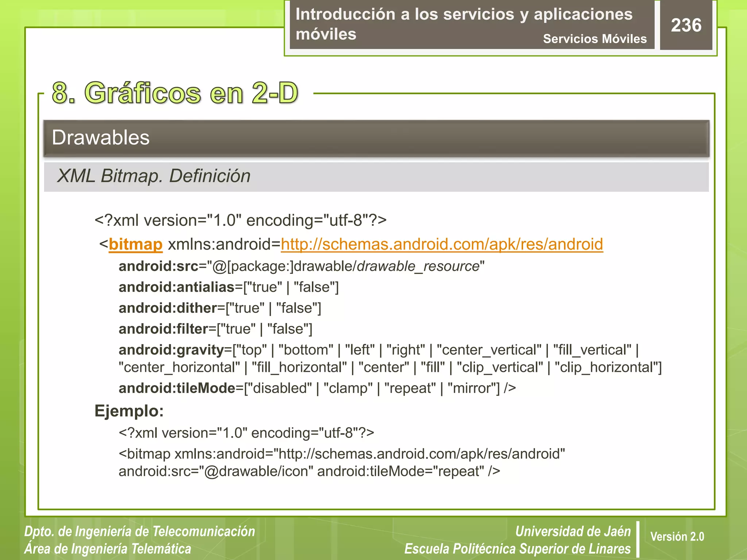The height and width of the screenshot is (560, 747).
Task: Click the example '<bitmap xmlns:android=' line
Action: (342, 454)
